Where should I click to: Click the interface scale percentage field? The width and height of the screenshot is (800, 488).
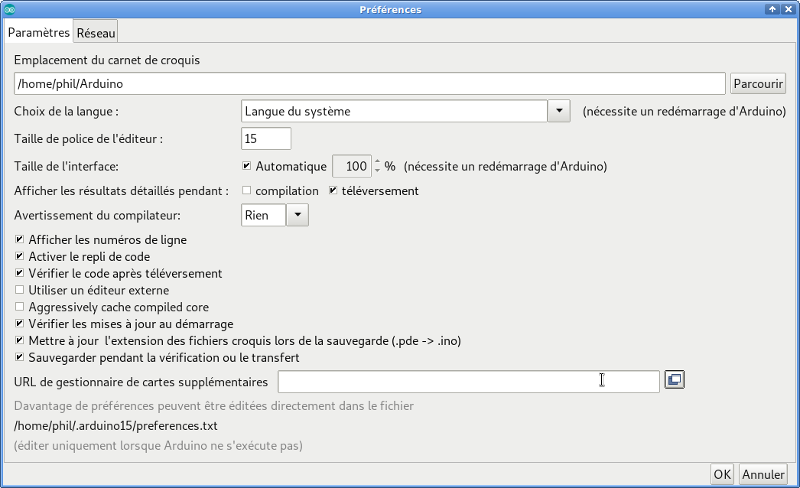(352, 166)
